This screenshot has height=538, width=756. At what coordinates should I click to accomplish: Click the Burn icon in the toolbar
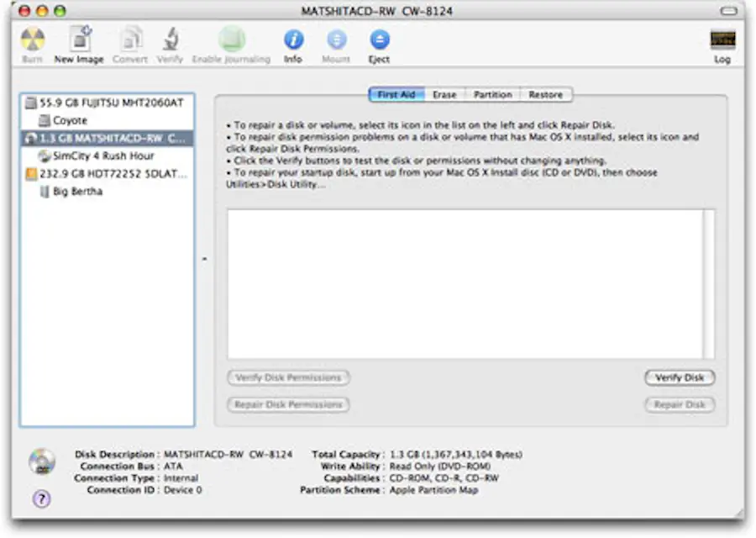(x=33, y=42)
